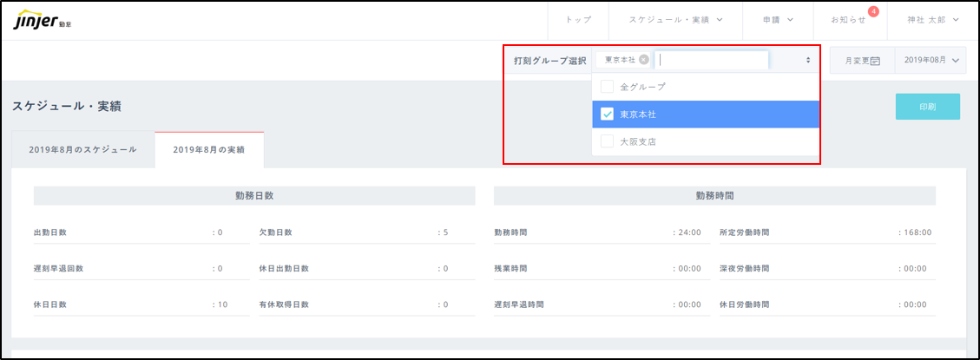Screen dimensions: 980x360
Task: Uncheck the 東京本社 checkbox
Action: click(608, 114)
